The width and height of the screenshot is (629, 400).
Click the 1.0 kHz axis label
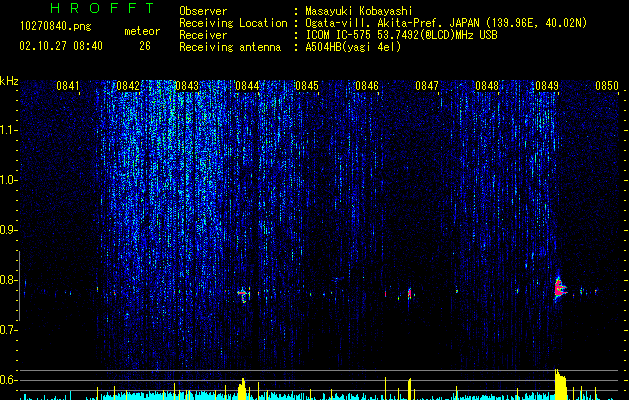coord(7,180)
